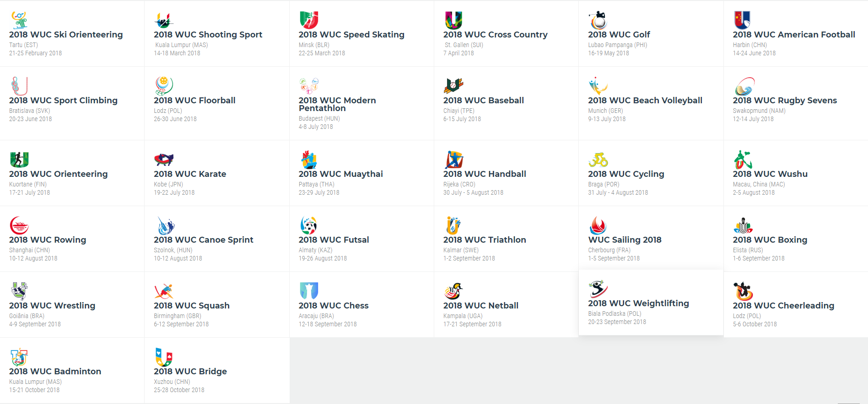This screenshot has height=404, width=868.
Task: Click the Golf event logo
Action: click(598, 20)
